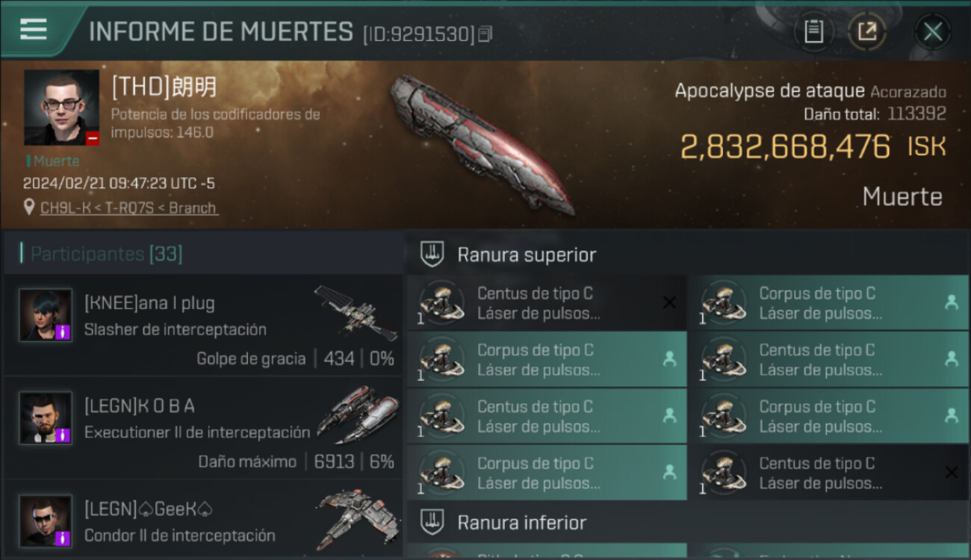This screenshot has width=971, height=560.
Task: Click the [LEGN]K O B A participant name
Action: 140,406
